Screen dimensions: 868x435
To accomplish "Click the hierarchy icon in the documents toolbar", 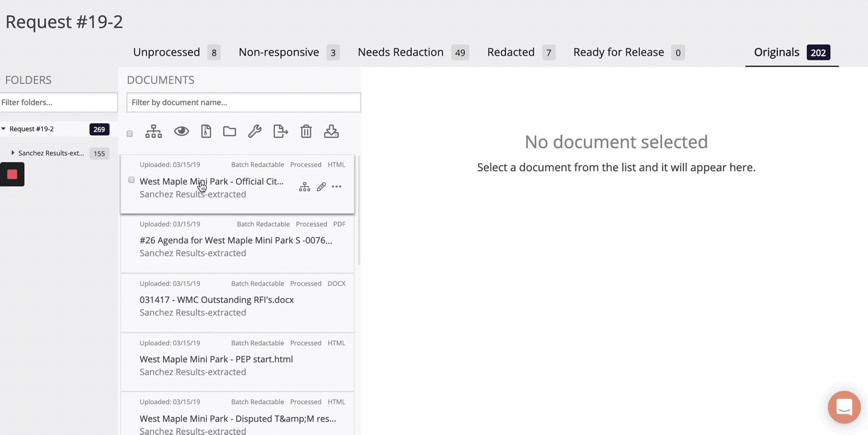I will pyautogui.click(x=154, y=132).
